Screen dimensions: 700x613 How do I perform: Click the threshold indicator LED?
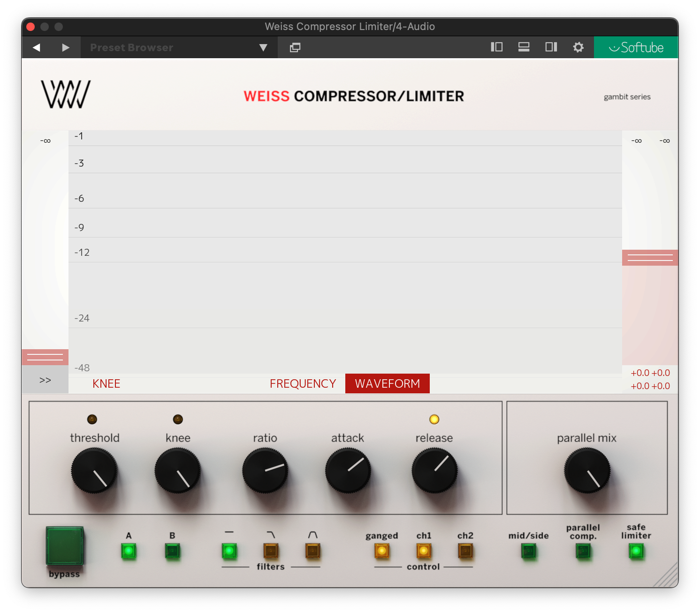point(92,419)
